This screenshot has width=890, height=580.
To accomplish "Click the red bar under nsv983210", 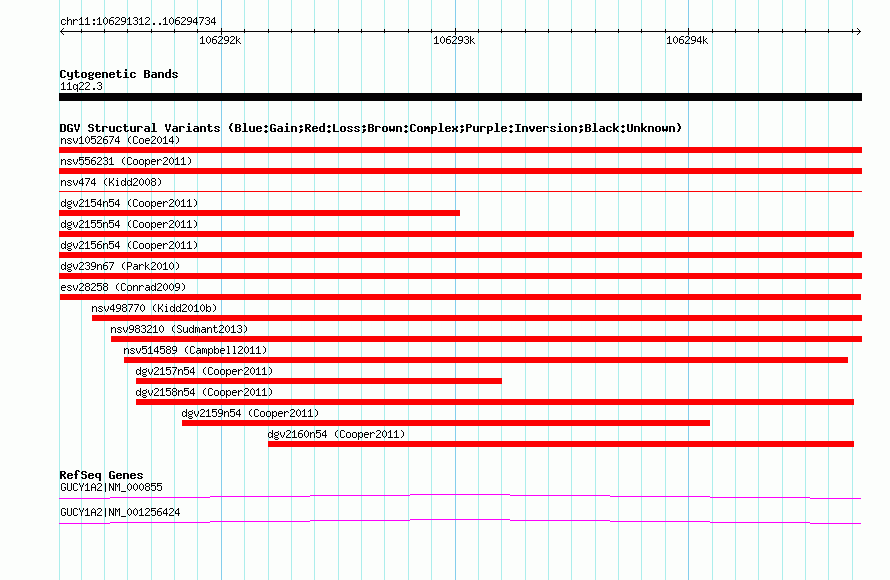I will click(x=486, y=339).
